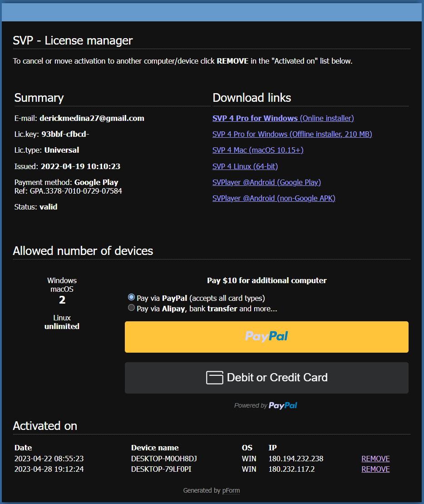Open SVPlayer Android Google Play link

click(266, 182)
